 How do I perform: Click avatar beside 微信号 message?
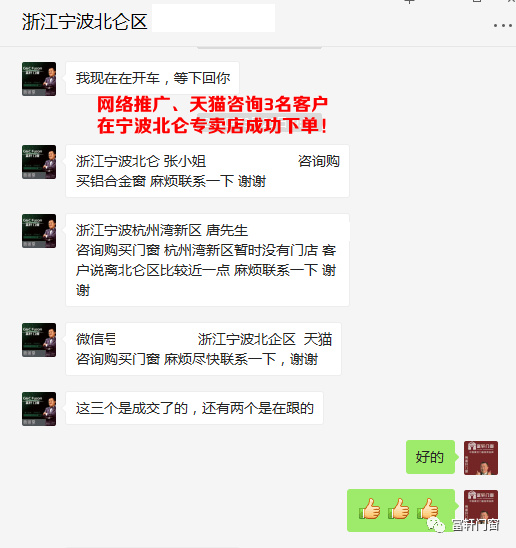[39, 340]
